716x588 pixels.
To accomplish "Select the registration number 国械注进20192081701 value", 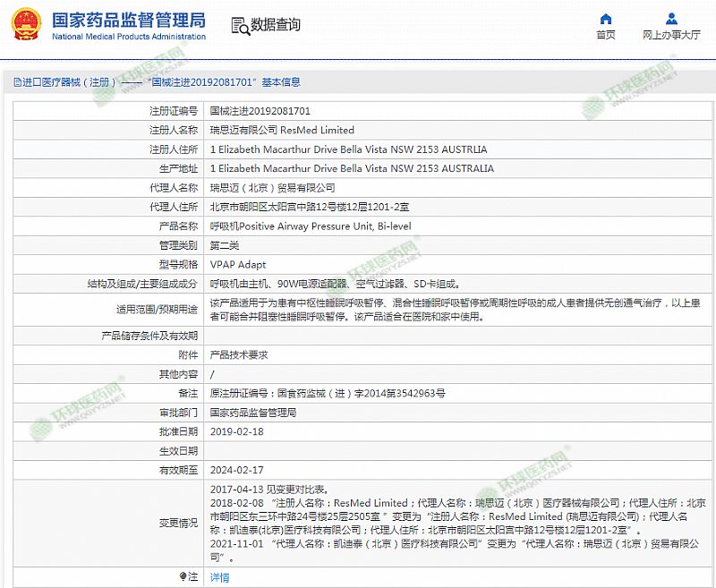I will coord(260,112).
